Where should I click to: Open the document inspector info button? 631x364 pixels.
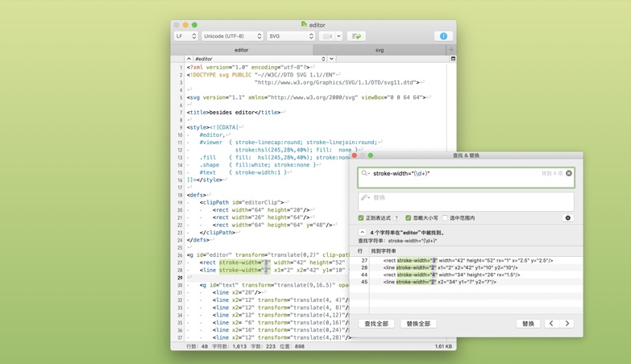pyautogui.click(x=443, y=36)
